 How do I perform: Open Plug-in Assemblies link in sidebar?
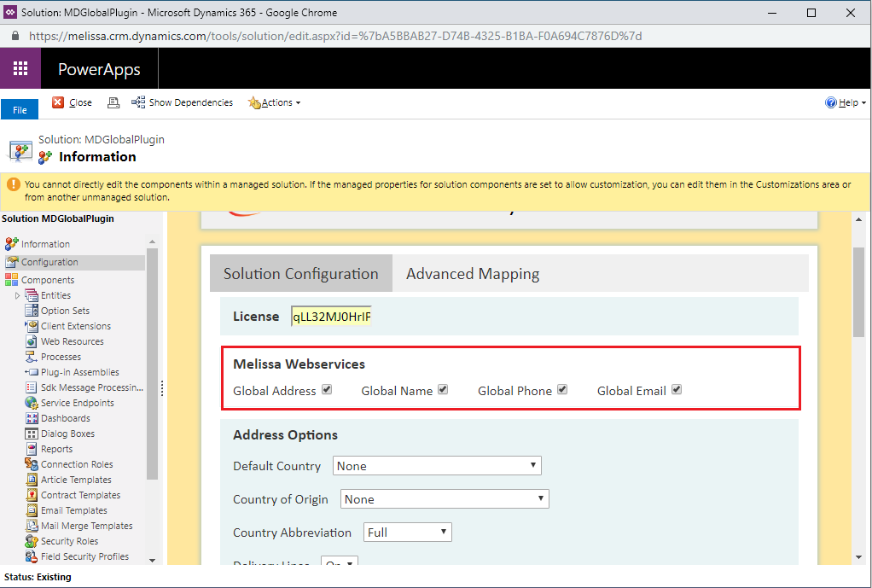point(80,372)
